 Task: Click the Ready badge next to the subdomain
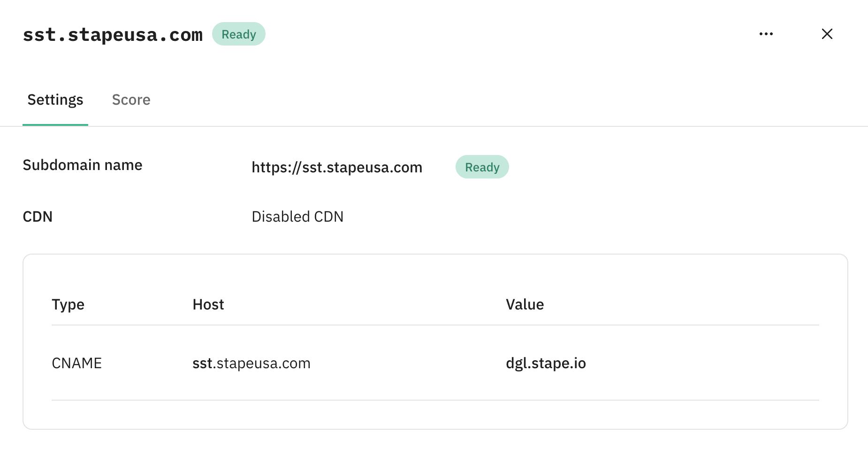click(482, 167)
